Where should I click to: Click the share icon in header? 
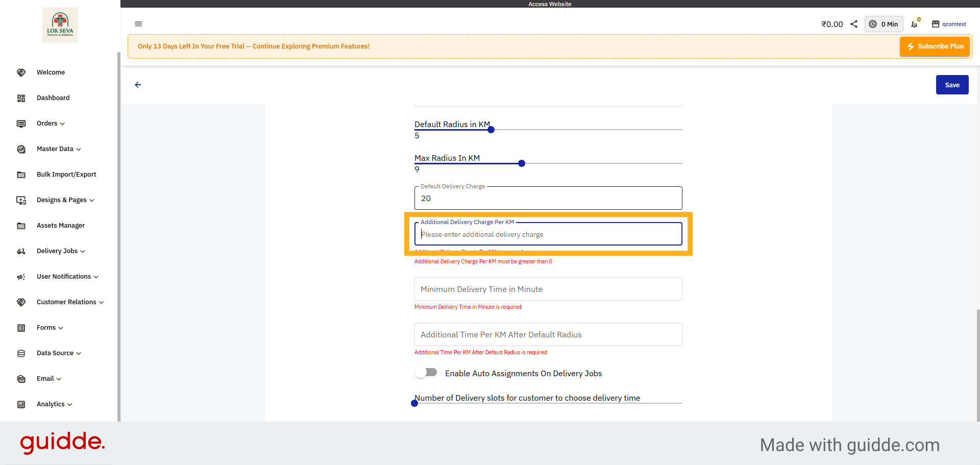[854, 24]
